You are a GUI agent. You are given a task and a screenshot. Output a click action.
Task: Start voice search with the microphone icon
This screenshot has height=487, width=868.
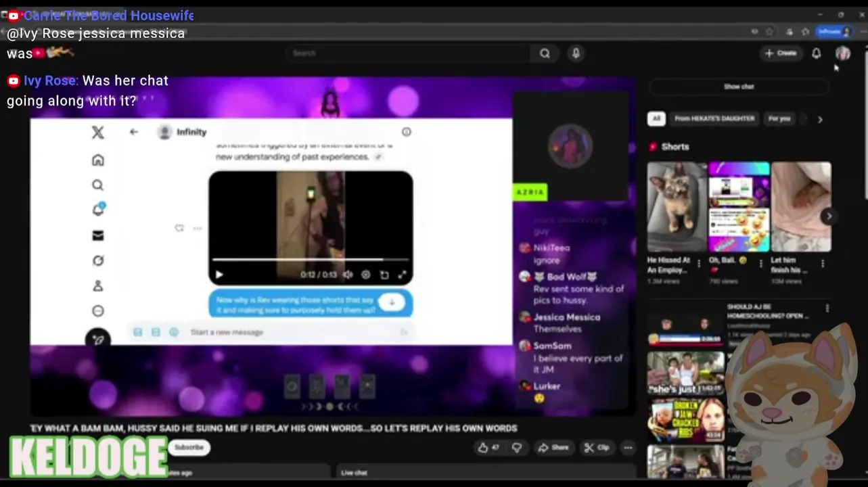[576, 53]
